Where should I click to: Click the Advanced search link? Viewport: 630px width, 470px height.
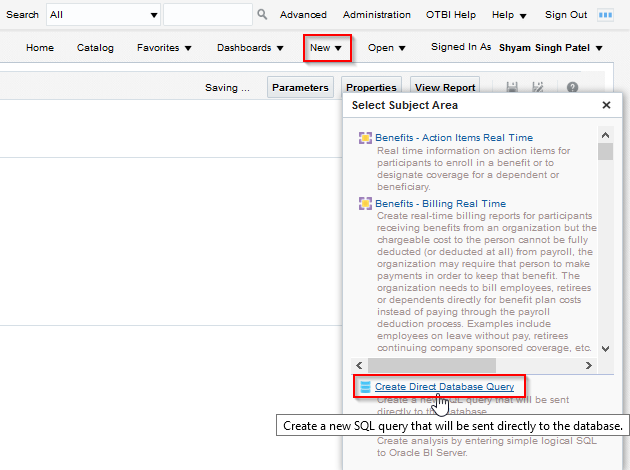[303, 15]
